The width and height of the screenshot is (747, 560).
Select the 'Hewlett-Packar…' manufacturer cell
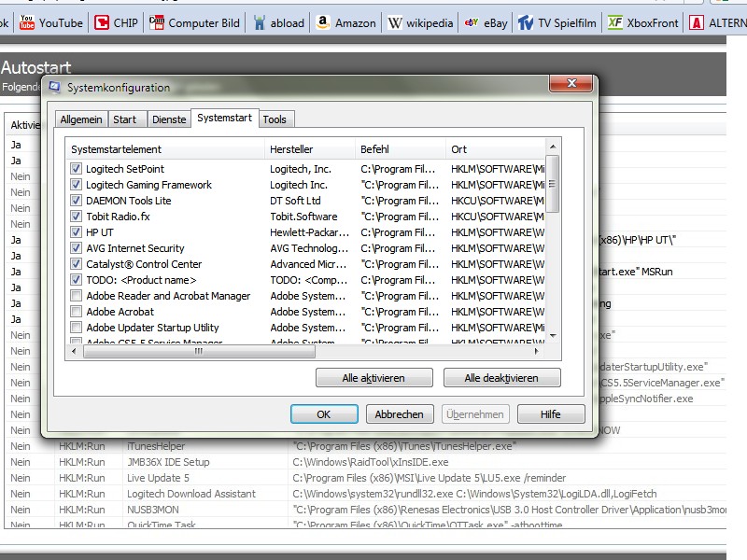coord(310,231)
